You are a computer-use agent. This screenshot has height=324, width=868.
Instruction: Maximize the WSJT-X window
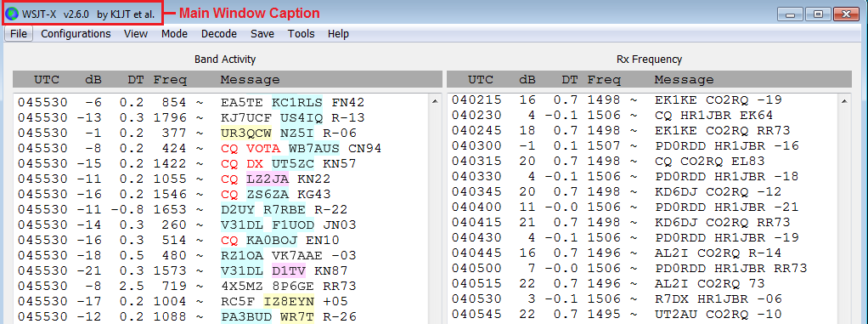pos(818,15)
